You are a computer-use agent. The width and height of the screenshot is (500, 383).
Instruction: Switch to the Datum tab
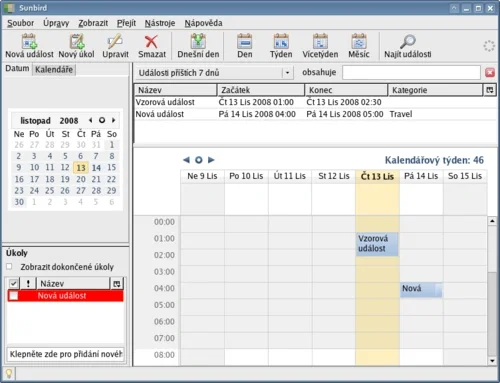(17, 69)
